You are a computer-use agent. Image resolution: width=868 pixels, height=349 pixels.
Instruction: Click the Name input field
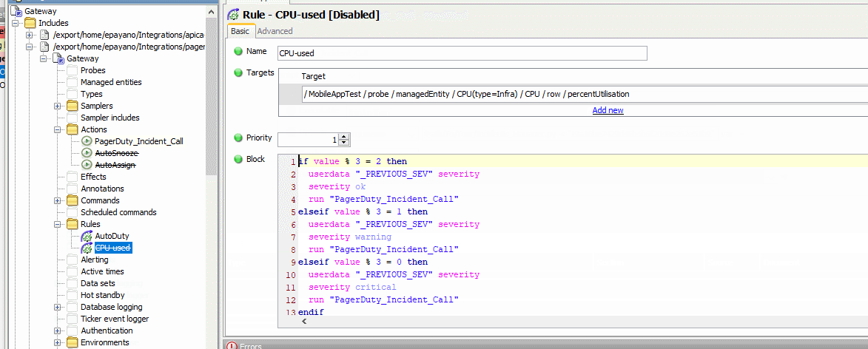462,53
